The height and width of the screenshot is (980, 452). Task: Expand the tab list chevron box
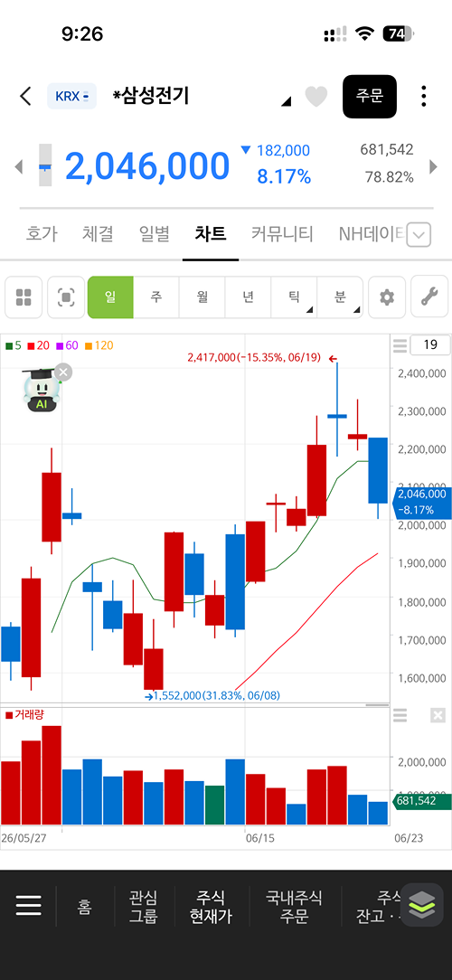(419, 236)
